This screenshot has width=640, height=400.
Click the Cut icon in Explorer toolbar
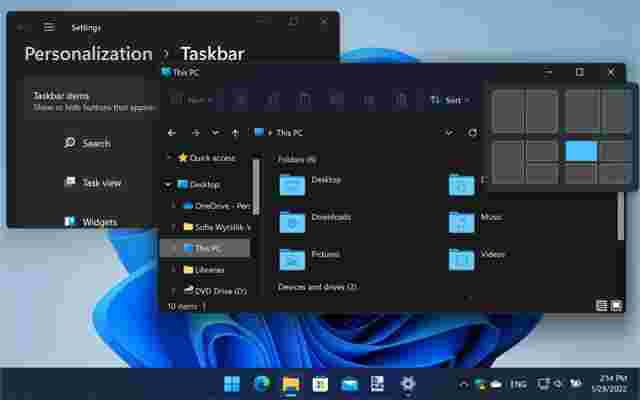[241, 100]
